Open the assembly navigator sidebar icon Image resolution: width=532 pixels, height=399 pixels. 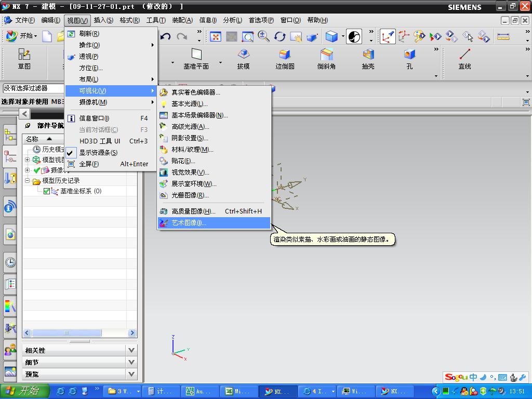point(10,135)
